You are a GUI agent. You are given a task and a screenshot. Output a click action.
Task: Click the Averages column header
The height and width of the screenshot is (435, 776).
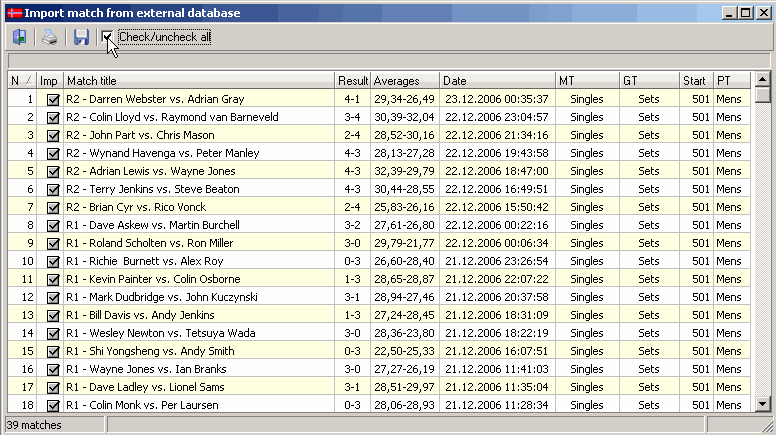click(x=405, y=81)
